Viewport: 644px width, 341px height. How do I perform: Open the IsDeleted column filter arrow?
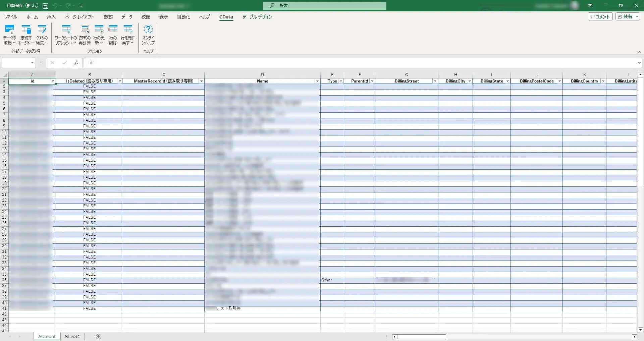tap(120, 81)
